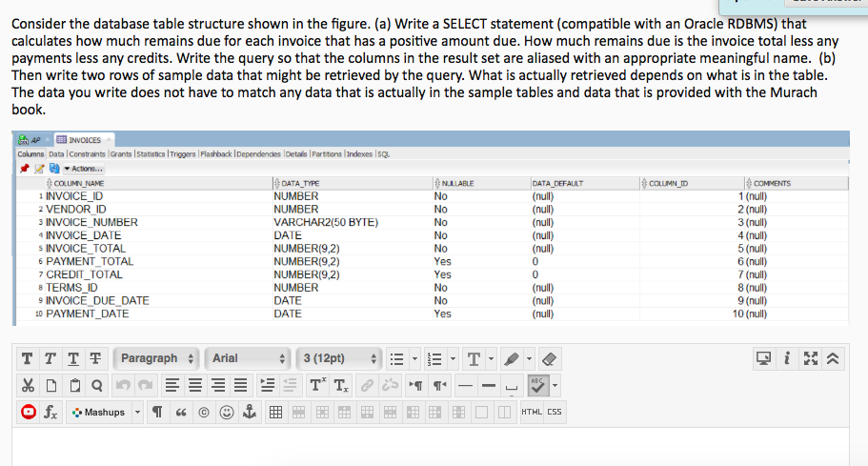Open 3 (12pt) font size dropdown
The image size is (868, 466).
coord(339,358)
